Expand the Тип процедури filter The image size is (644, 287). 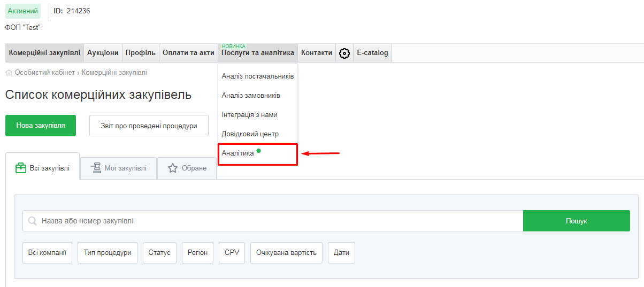(108, 253)
